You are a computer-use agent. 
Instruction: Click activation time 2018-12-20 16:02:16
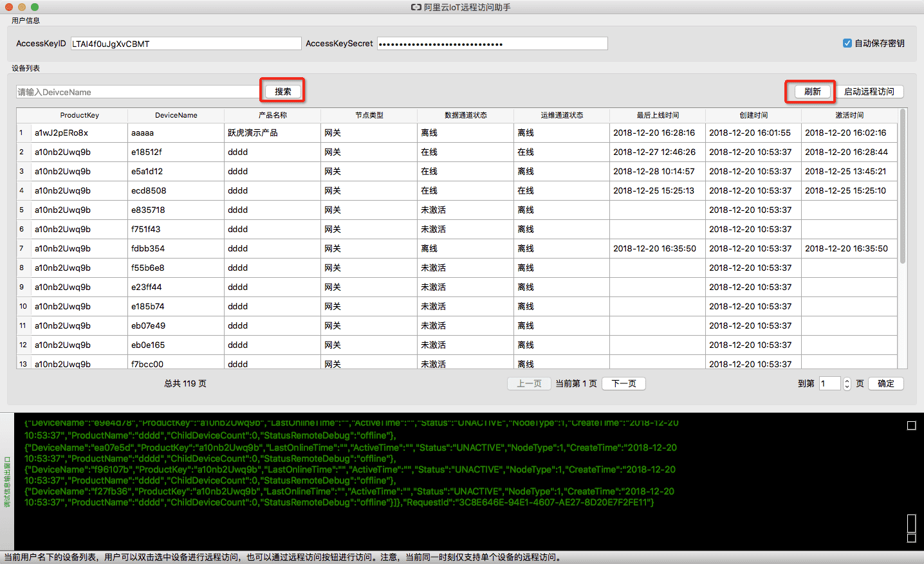pyautogui.click(x=849, y=132)
